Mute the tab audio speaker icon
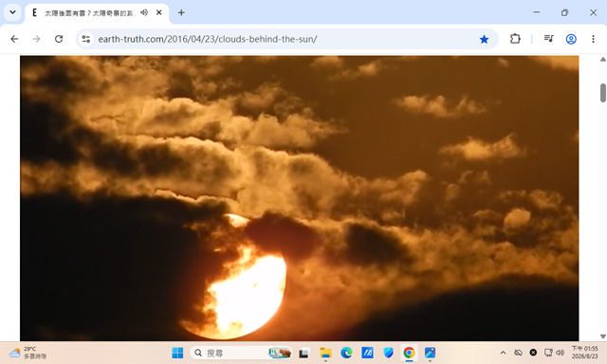This screenshot has height=364, width=607. (144, 12)
